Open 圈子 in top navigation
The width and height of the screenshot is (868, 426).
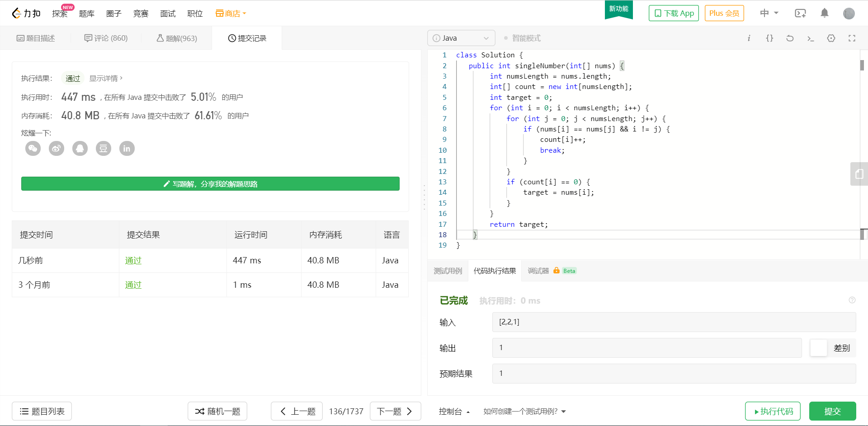(x=113, y=14)
